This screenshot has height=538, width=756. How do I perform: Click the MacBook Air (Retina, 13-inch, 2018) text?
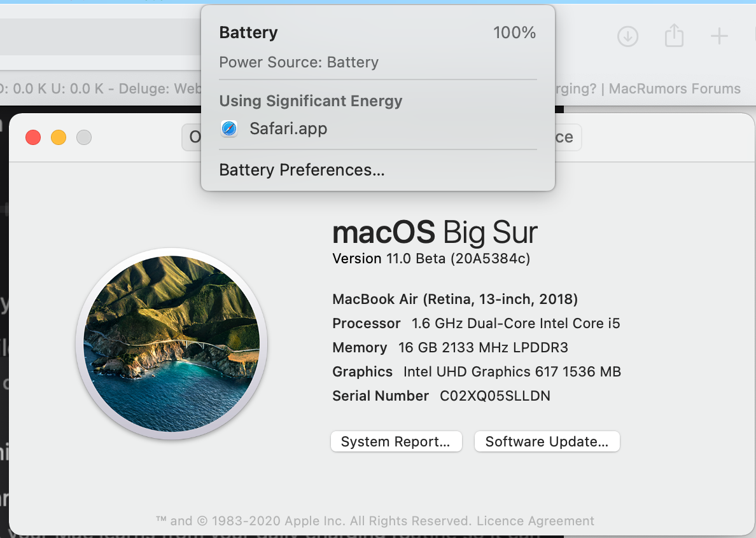pos(454,299)
